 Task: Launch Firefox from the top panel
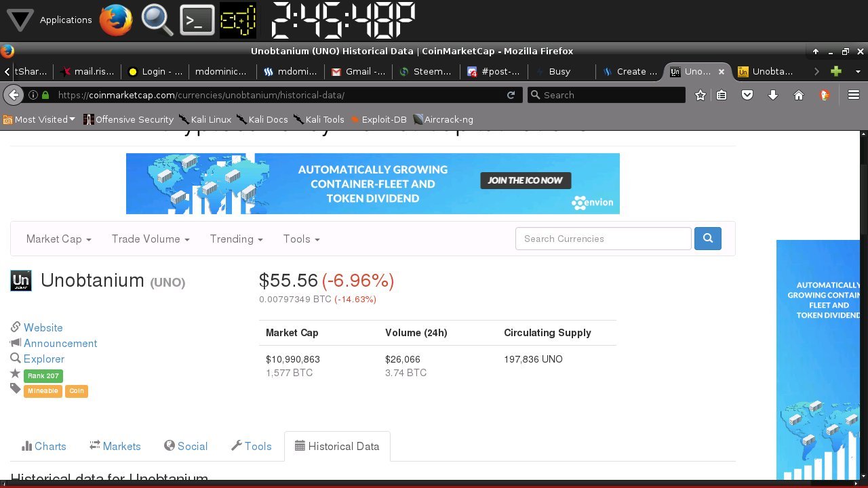[x=116, y=20]
